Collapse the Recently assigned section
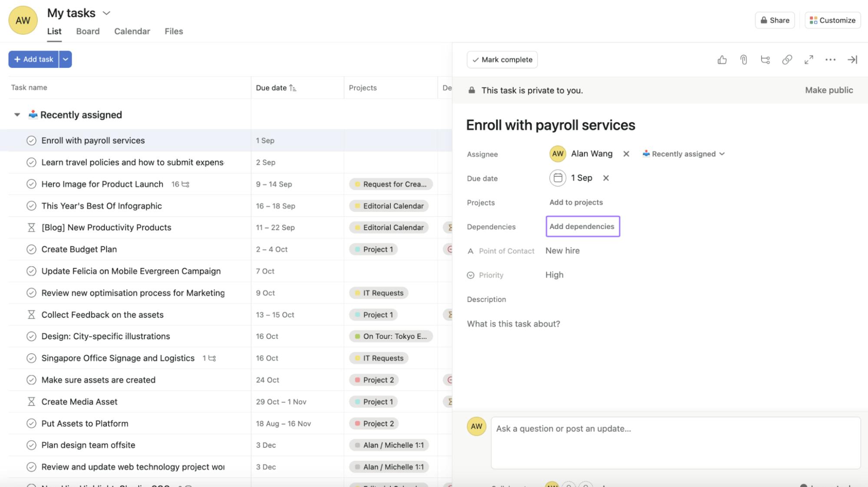This screenshot has height=487, width=868. coord(17,114)
